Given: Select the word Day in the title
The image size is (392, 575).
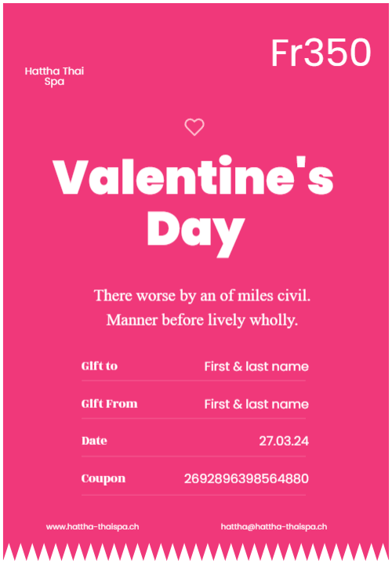Looking at the screenshot, I should 196,232.
